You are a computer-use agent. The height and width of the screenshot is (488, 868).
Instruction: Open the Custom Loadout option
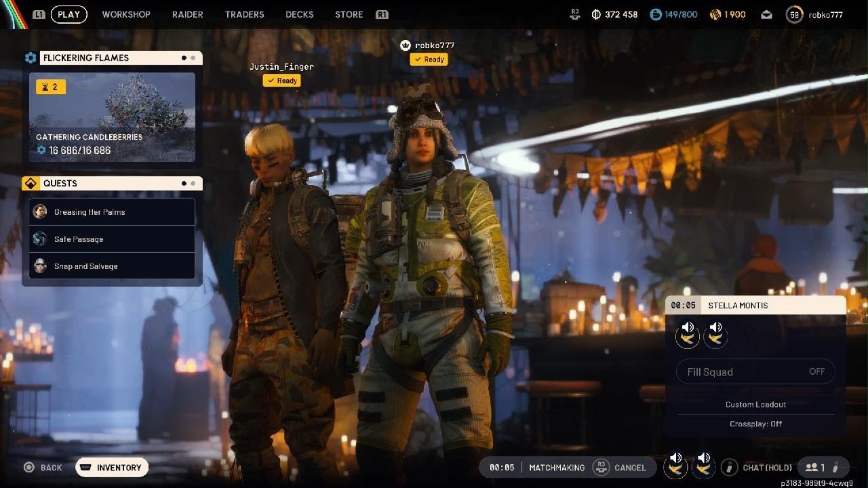pos(755,405)
